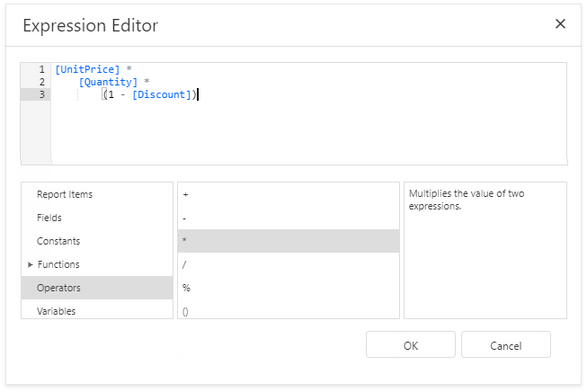Expand the Functions category arrow
The width and height of the screenshot is (587, 392).
click(31, 264)
